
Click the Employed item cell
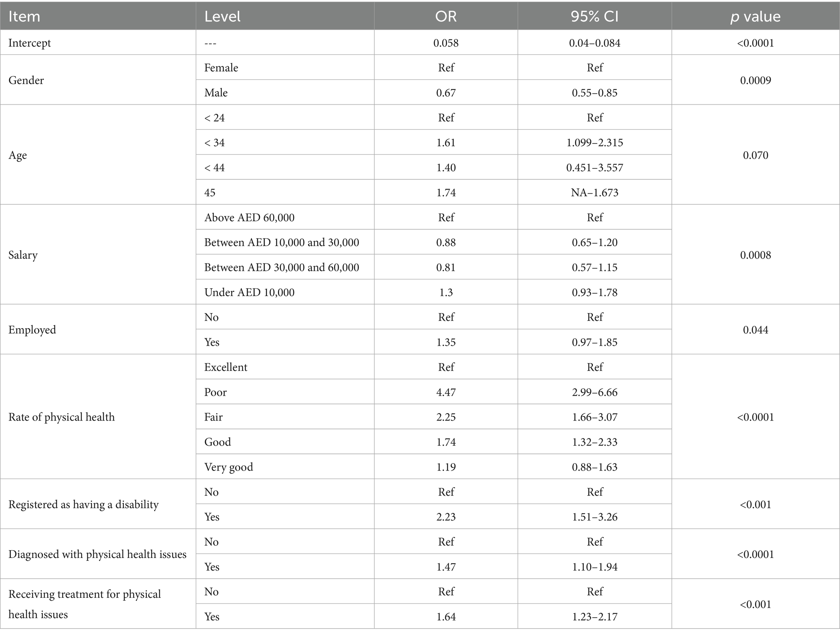[x=32, y=330]
